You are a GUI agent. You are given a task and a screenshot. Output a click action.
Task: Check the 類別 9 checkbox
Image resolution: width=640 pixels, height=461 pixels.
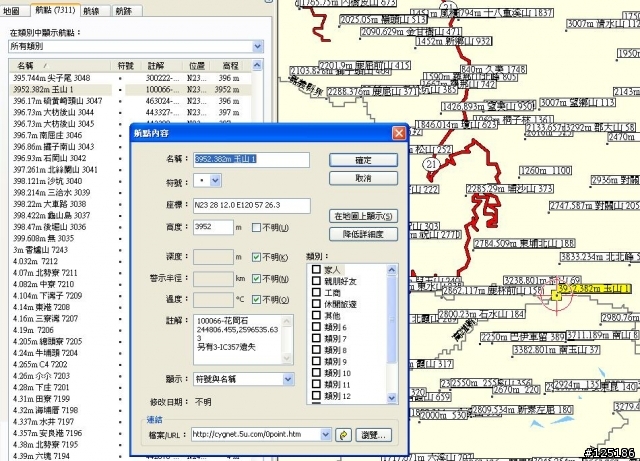[x=316, y=361]
